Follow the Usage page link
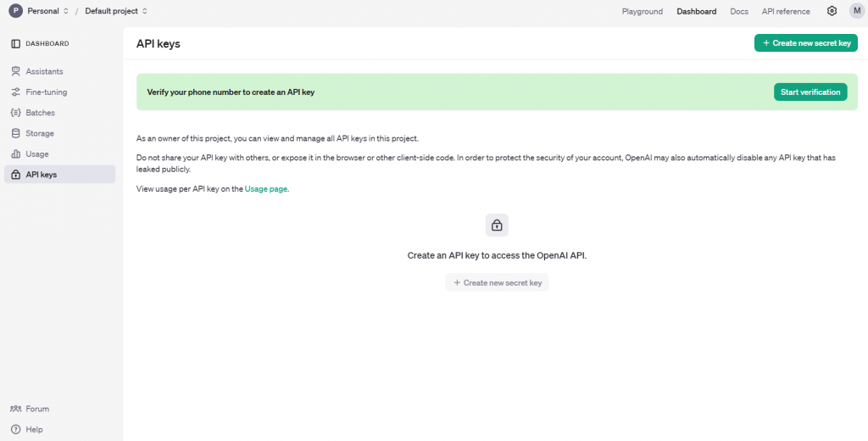This screenshot has width=868, height=441. (x=266, y=189)
